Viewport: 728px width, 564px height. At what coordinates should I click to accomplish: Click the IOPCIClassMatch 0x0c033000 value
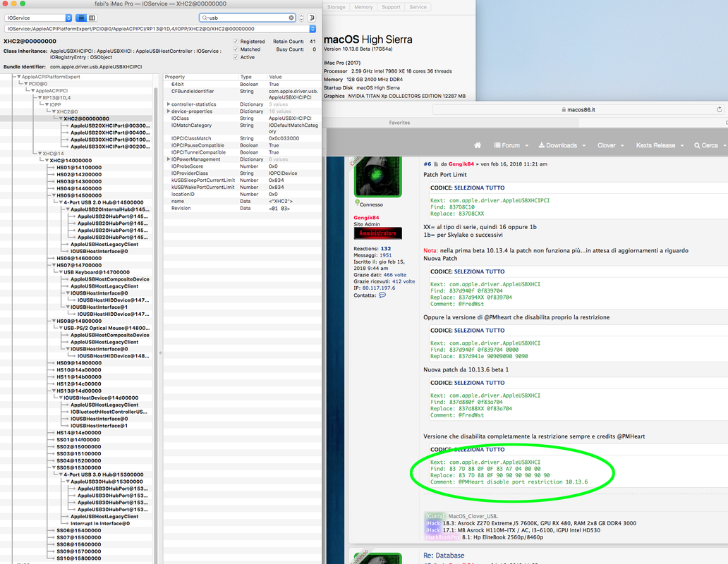tap(284, 138)
